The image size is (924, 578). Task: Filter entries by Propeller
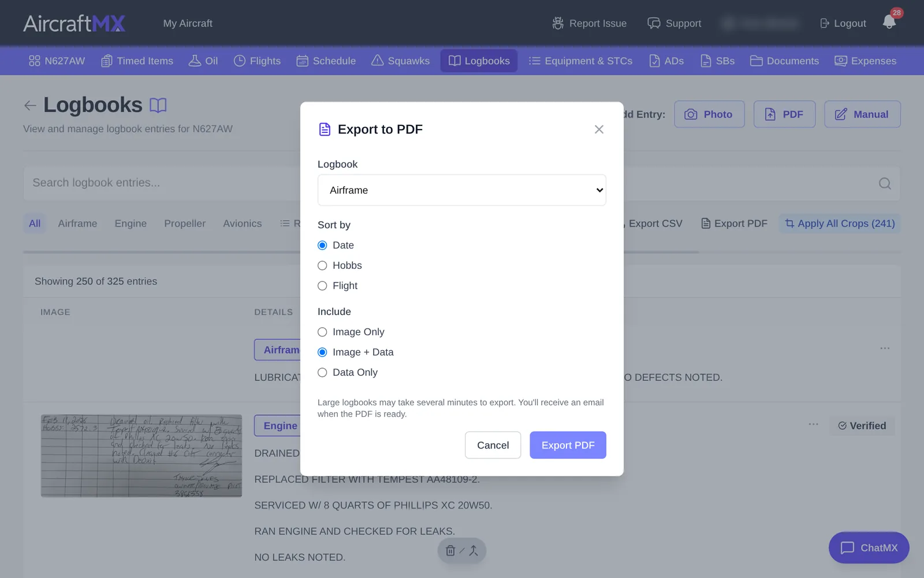(185, 224)
